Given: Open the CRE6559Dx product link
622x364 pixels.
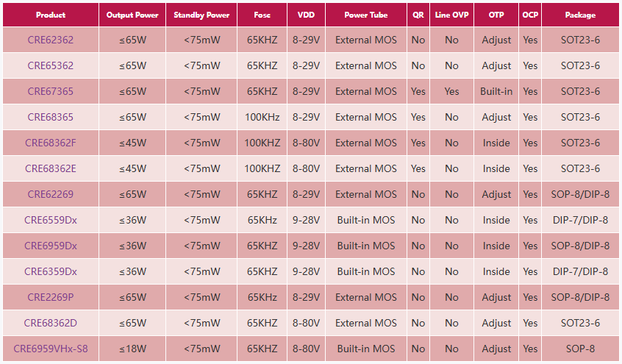Looking at the screenshot, I should pos(51,220).
